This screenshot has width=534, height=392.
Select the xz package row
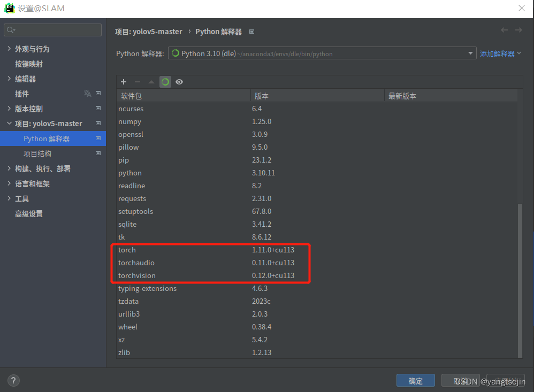[x=317, y=340]
